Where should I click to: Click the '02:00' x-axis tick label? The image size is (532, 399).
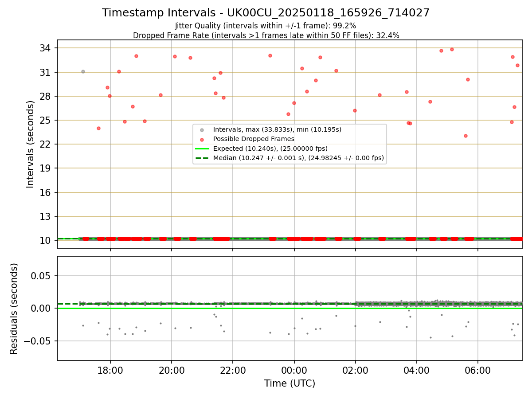coord(355,370)
